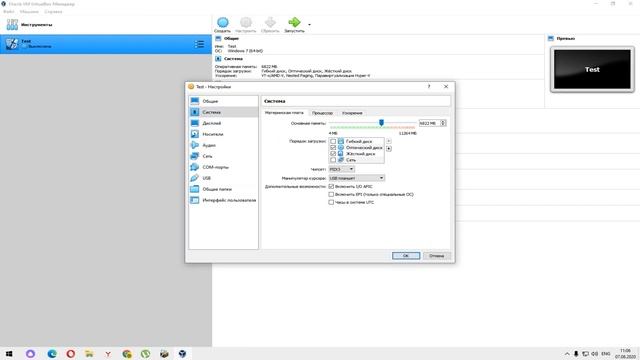
Task: Click the memory spin arrows beside 6822 MB
Action: [443, 123]
